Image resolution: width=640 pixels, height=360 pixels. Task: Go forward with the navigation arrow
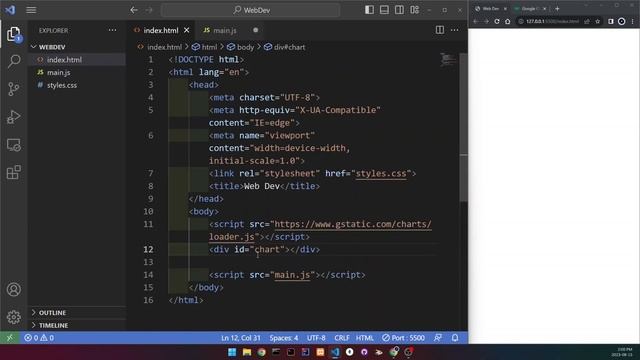(149, 10)
